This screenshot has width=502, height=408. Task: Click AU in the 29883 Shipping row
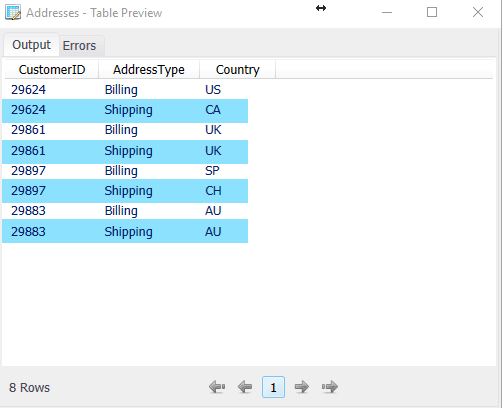coord(213,232)
